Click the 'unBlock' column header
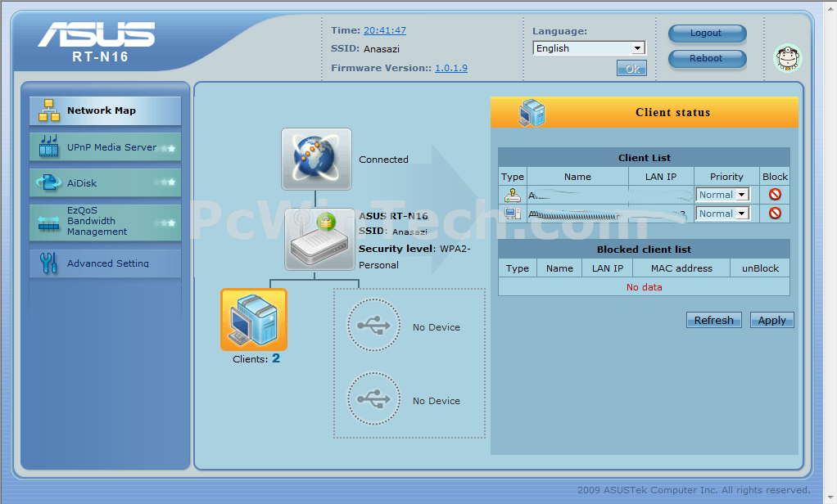837x504 pixels. tap(760, 268)
